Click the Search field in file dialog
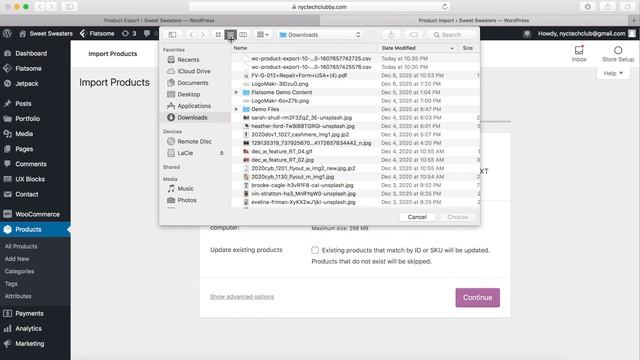Viewport: 640px width, 360px height. (452, 35)
